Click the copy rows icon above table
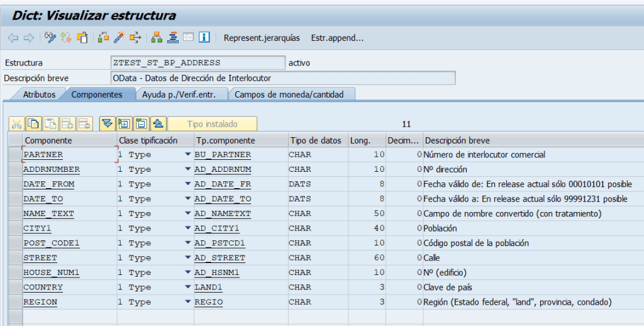 pos(33,123)
